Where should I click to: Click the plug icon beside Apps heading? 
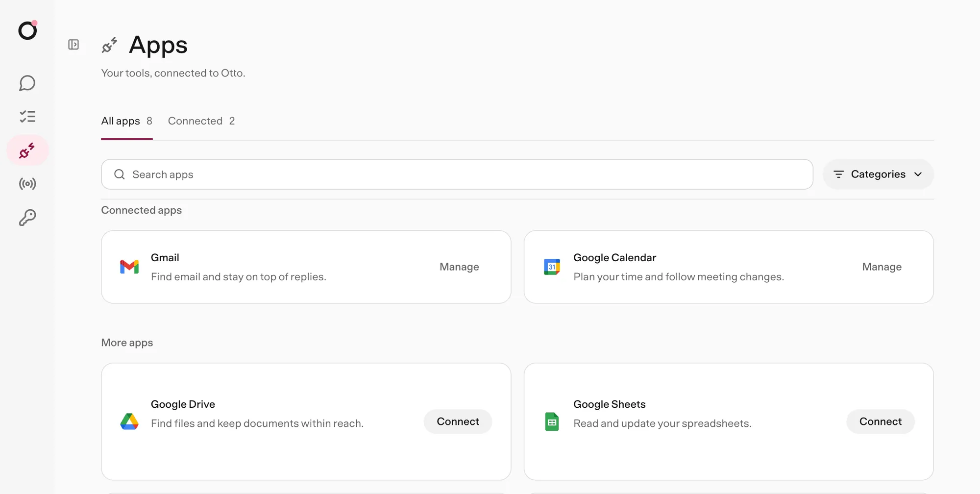click(x=109, y=45)
